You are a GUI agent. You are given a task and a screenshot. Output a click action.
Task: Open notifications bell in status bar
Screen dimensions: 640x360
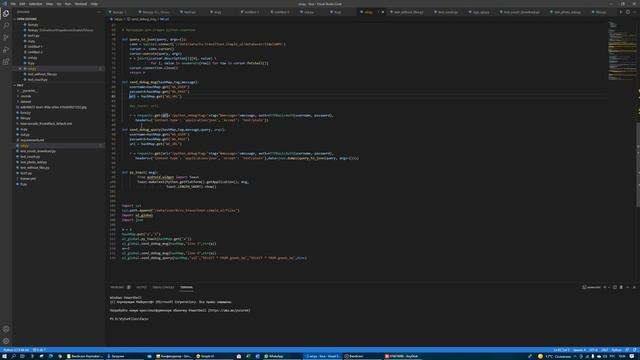coord(635,350)
